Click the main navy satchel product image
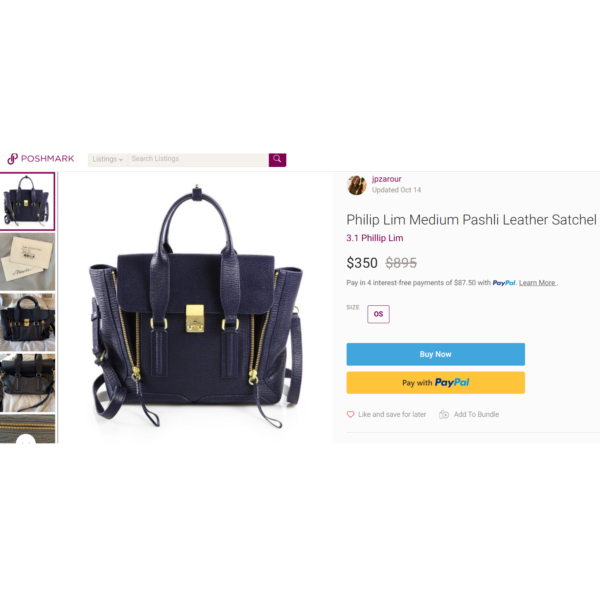 [x=196, y=306]
